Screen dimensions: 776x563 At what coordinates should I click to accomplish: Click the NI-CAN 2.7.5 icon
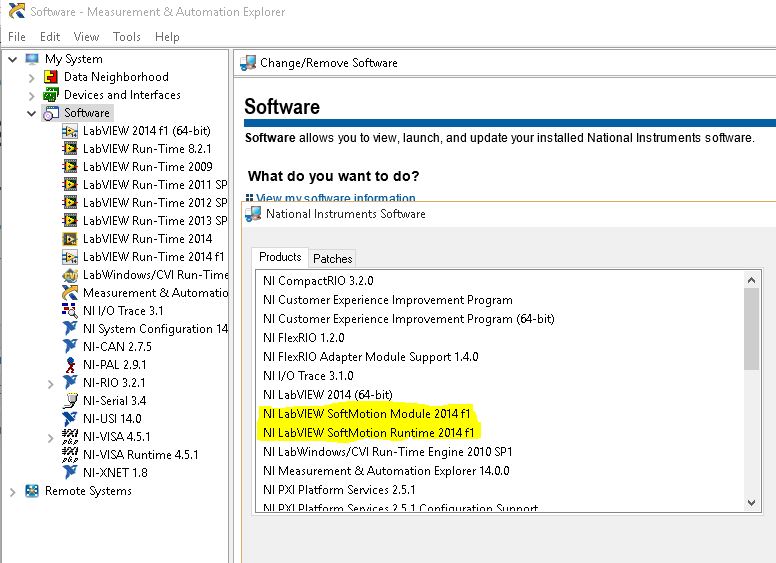[x=70, y=347]
